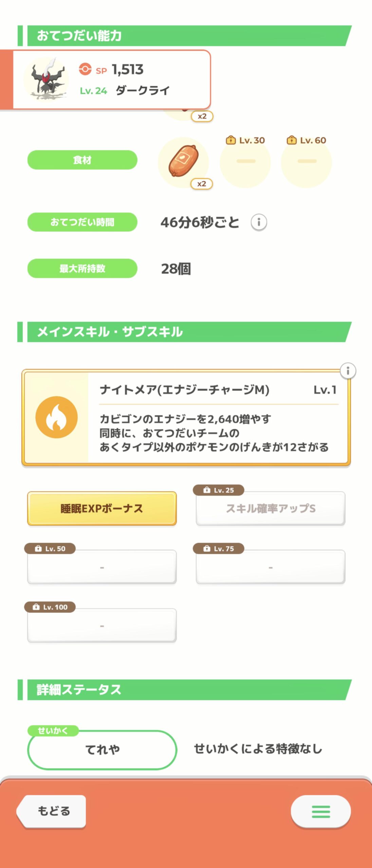Open info icon on Nightmare skill card
The image size is (372, 868).
pos(348,371)
